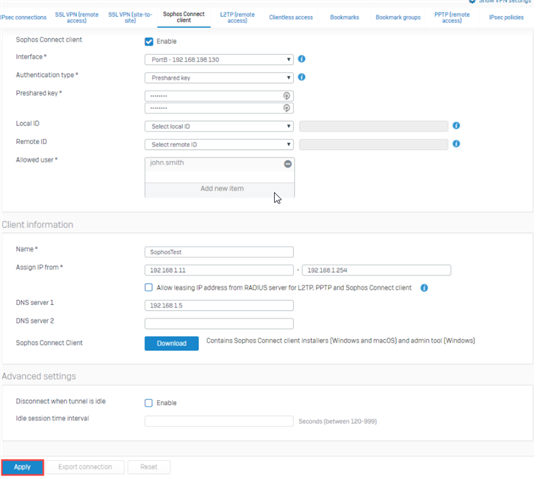Remove john.smith from allowed users

click(x=288, y=164)
